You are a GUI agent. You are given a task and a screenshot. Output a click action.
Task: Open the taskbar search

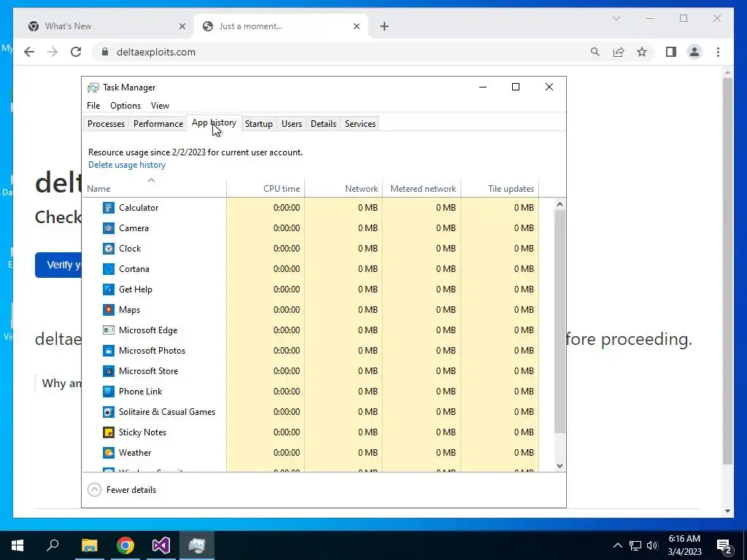(x=53, y=545)
